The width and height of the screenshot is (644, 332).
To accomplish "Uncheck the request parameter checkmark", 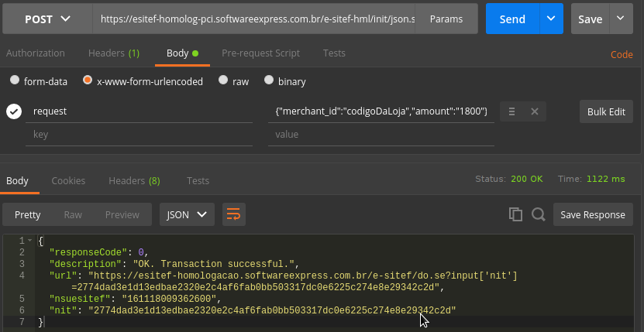I will tap(14, 111).
